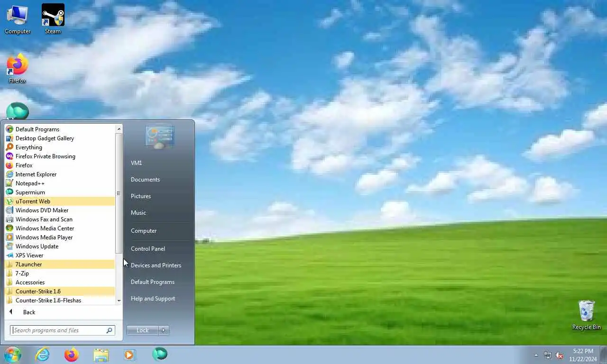Open Windows Update

coord(60,246)
